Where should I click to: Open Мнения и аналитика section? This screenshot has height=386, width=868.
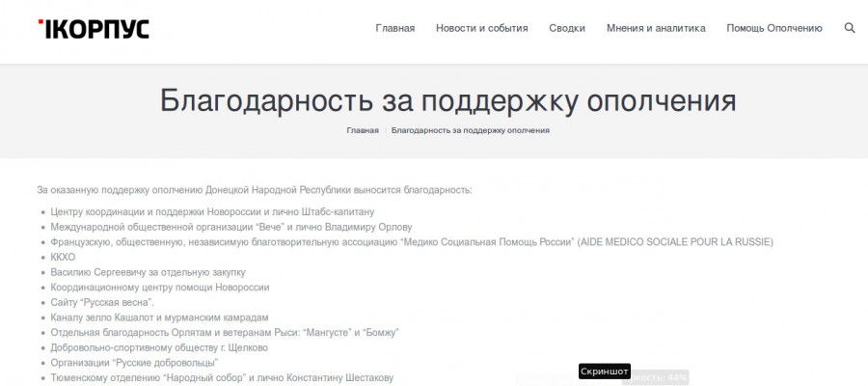(656, 28)
